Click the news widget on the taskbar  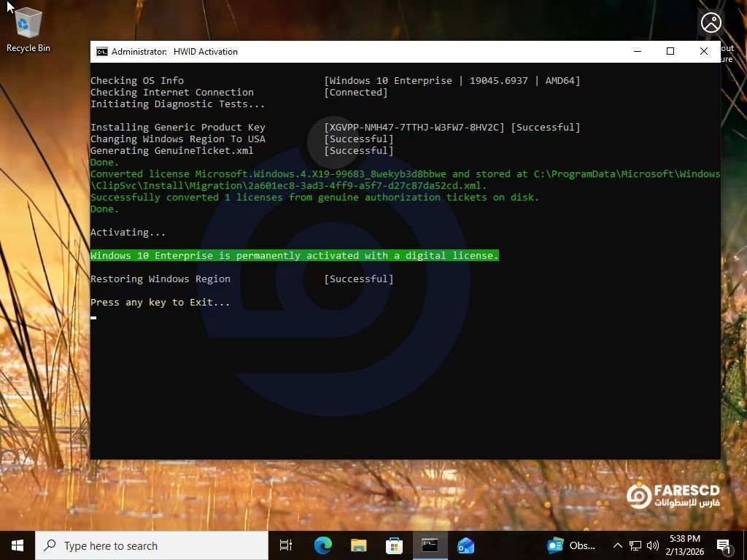click(x=571, y=545)
